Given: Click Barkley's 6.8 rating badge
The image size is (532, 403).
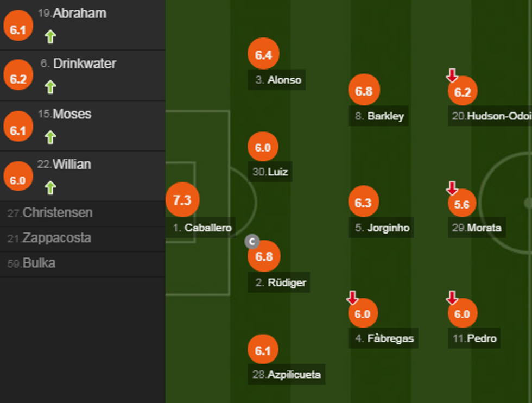Looking at the screenshot, I should coord(364,91).
